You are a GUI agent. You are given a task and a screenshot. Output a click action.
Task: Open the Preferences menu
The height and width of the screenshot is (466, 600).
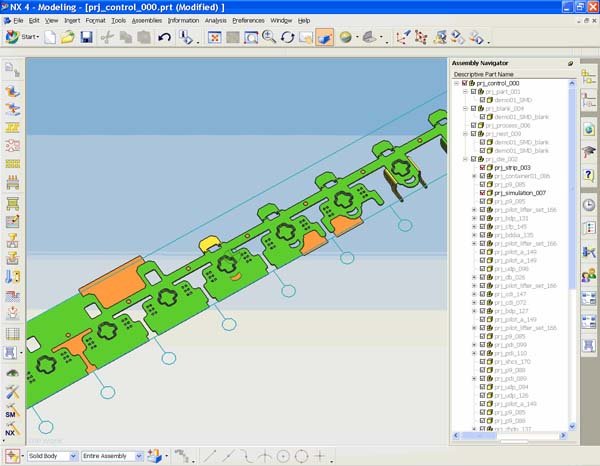pos(248,20)
